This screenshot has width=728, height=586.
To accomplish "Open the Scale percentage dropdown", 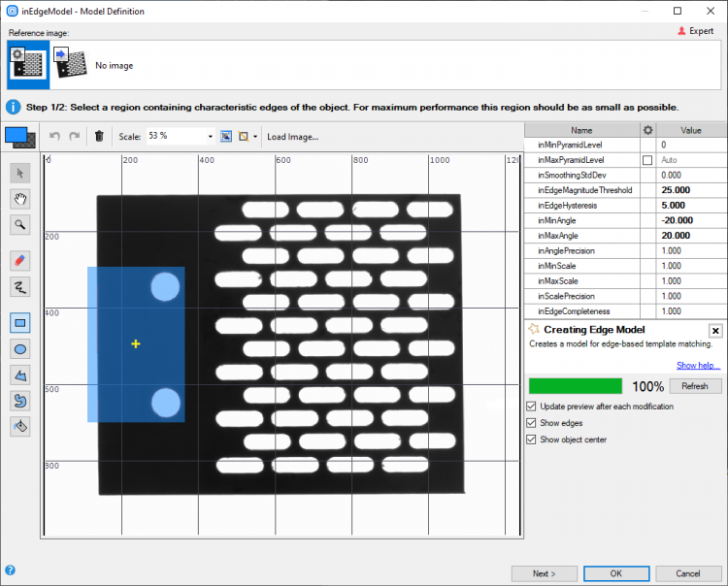I will 211,137.
